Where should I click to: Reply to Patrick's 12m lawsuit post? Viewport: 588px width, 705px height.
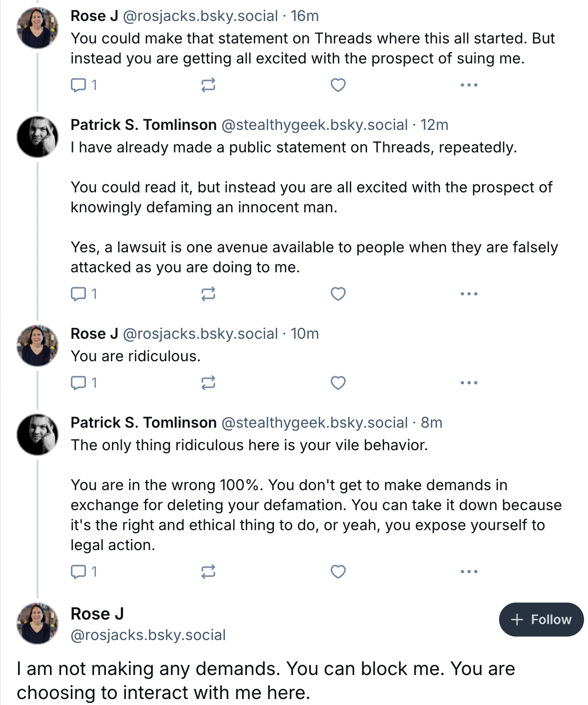[x=84, y=294]
